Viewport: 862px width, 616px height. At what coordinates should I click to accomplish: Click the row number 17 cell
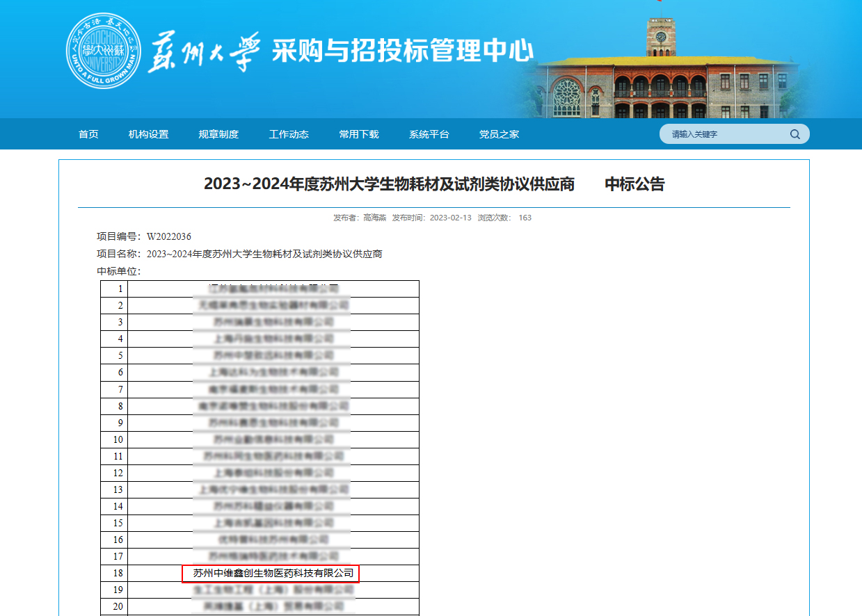[x=114, y=556]
